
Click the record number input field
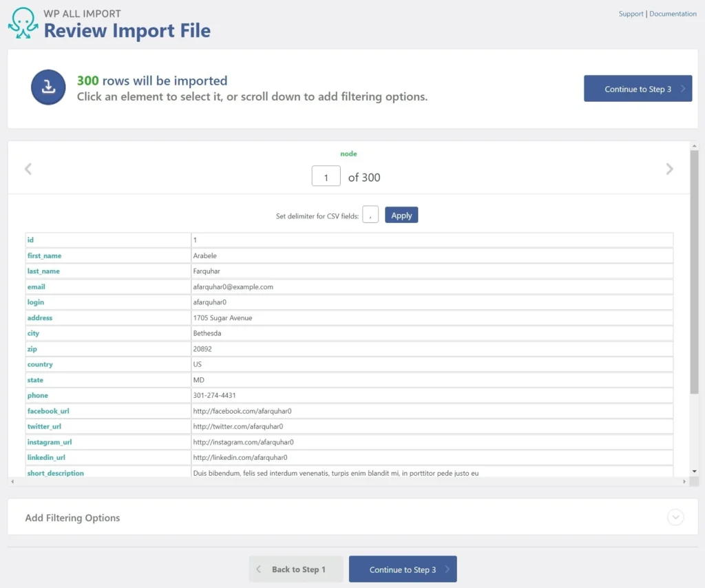tap(326, 177)
